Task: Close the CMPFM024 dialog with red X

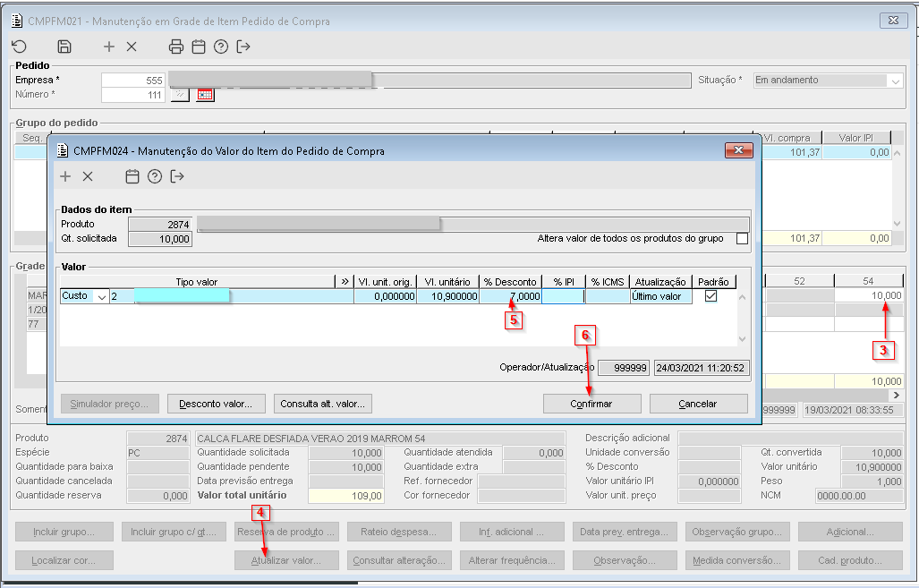Action: click(x=738, y=150)
